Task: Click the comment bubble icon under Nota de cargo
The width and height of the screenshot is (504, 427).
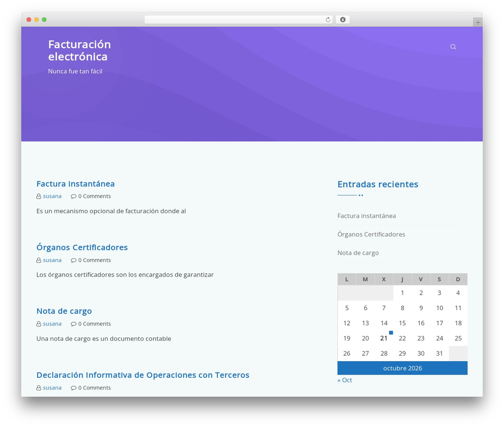Action: [74, 324]
